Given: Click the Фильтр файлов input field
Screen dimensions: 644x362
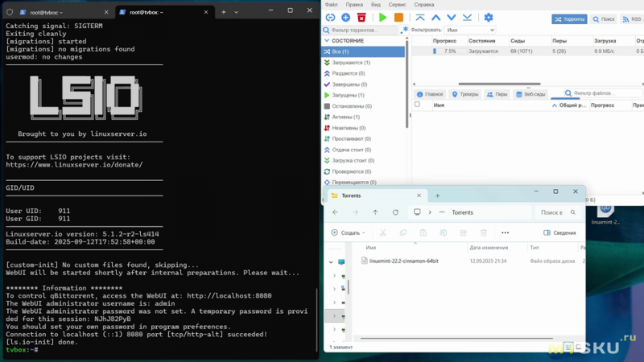Looking at the screenshot, I should (602, 93).
